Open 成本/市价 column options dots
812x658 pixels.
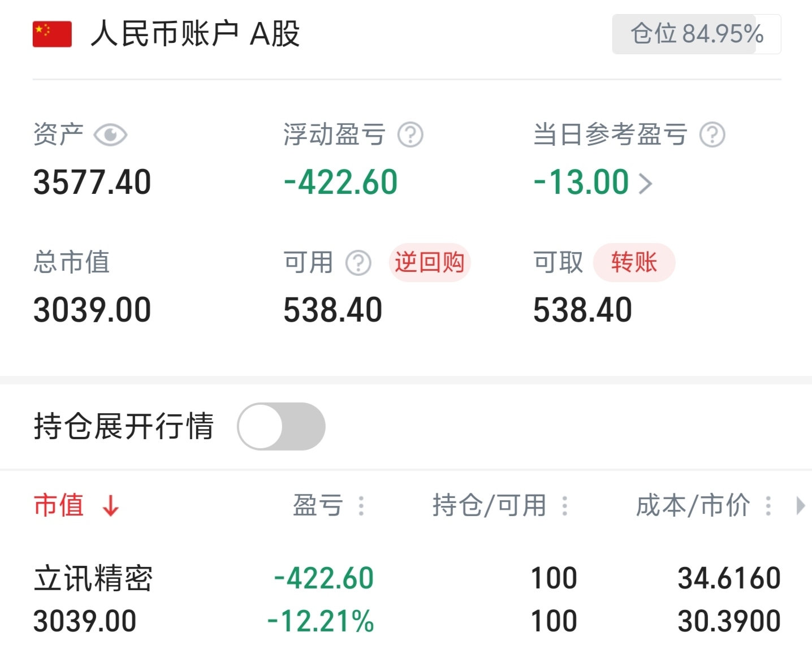(768, 505)
